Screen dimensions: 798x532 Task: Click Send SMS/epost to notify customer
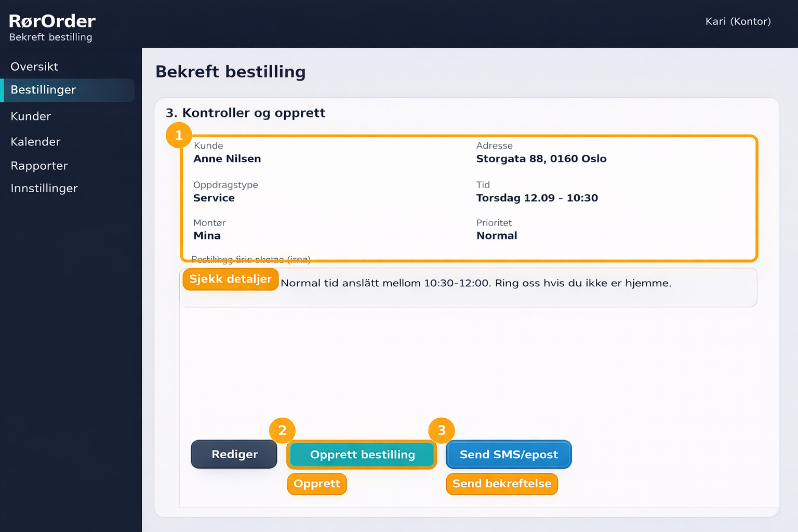[508, 454]
